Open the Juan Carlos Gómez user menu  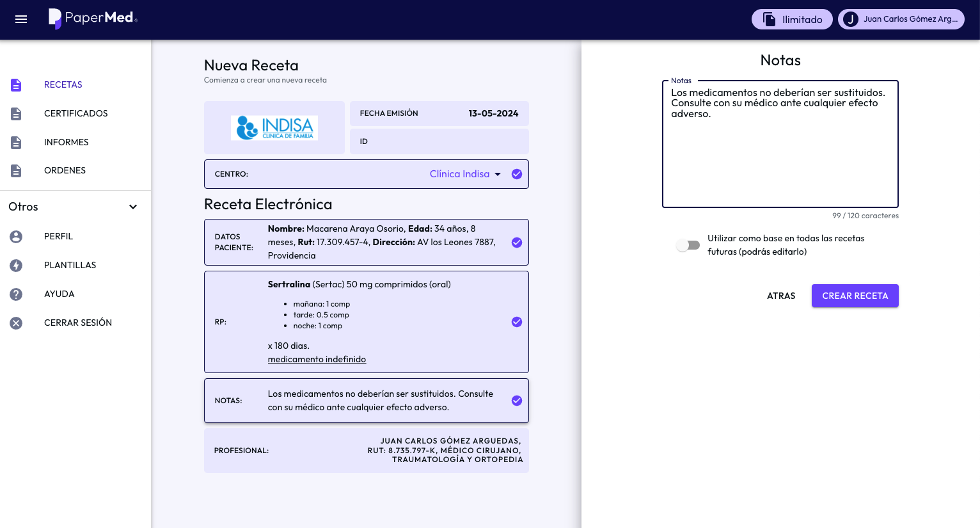[901, 19]
